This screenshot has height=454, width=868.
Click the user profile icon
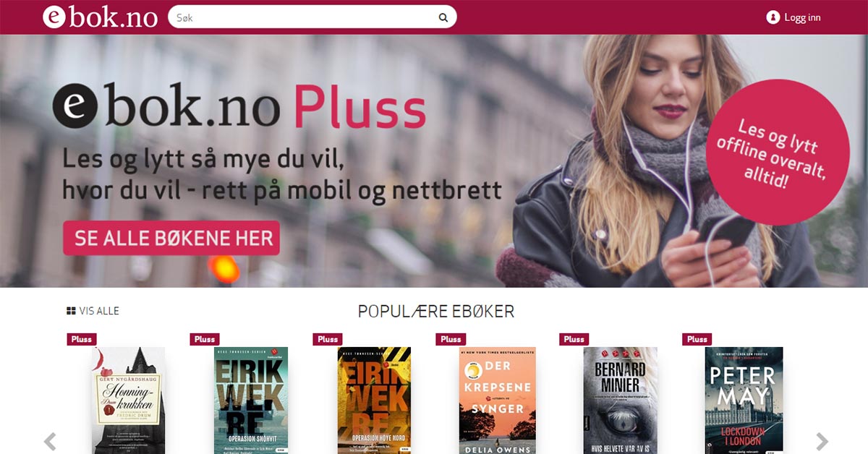[x=773, y=17]
